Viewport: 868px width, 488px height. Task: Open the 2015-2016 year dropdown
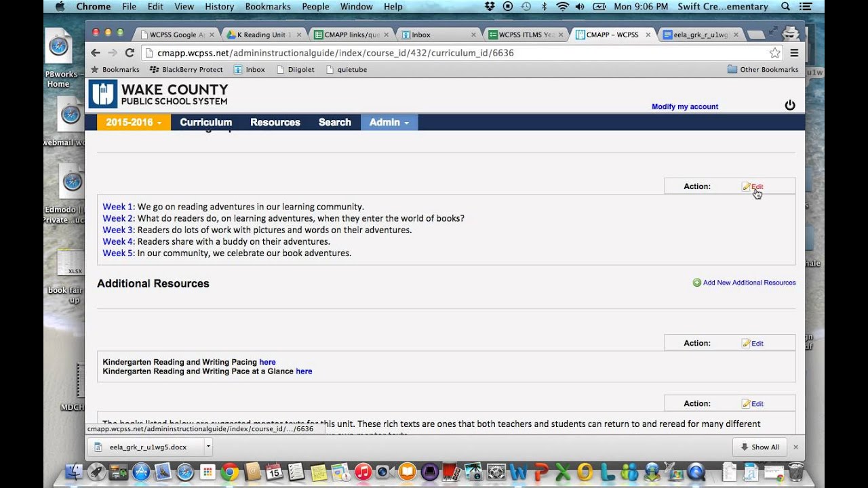click(x=134, y=123)
